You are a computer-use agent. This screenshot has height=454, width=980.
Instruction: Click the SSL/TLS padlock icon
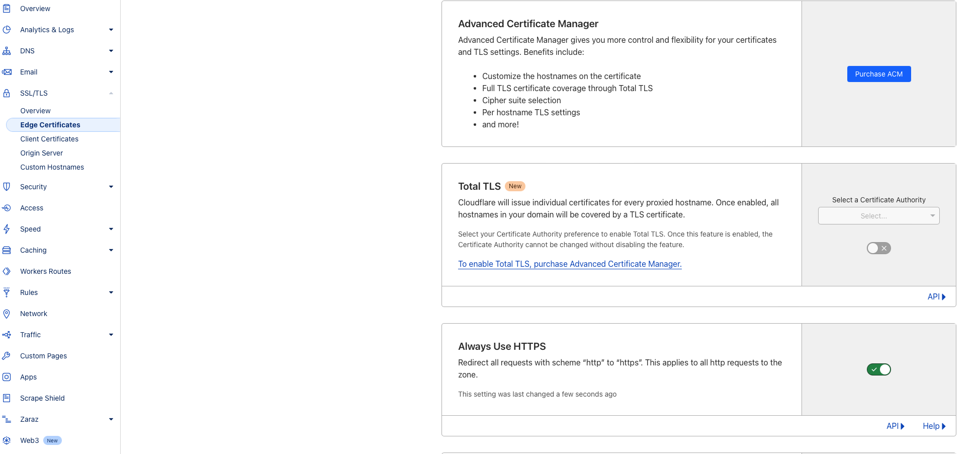[7, 93]
